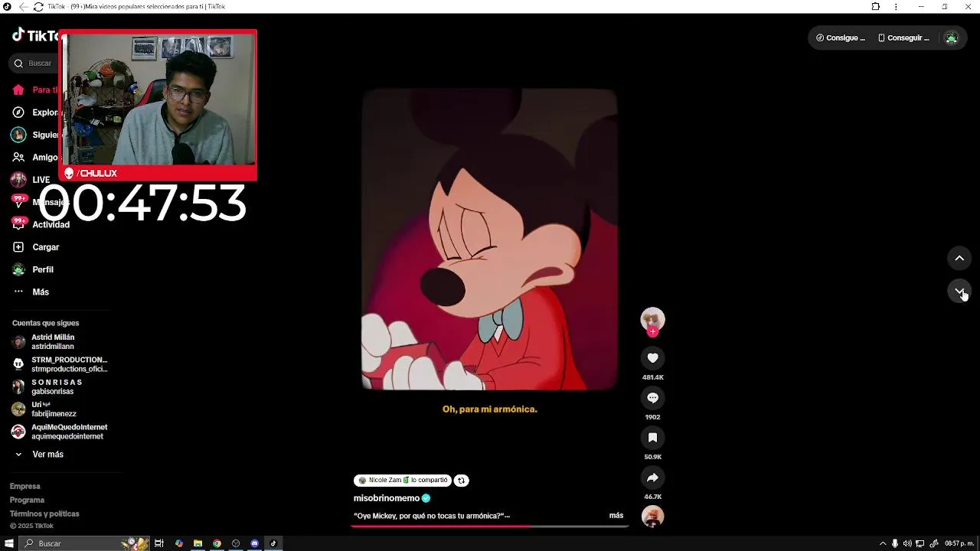Click the Conseguir... app button
This screenshot has width=980, height=551.
coord(903,37)
